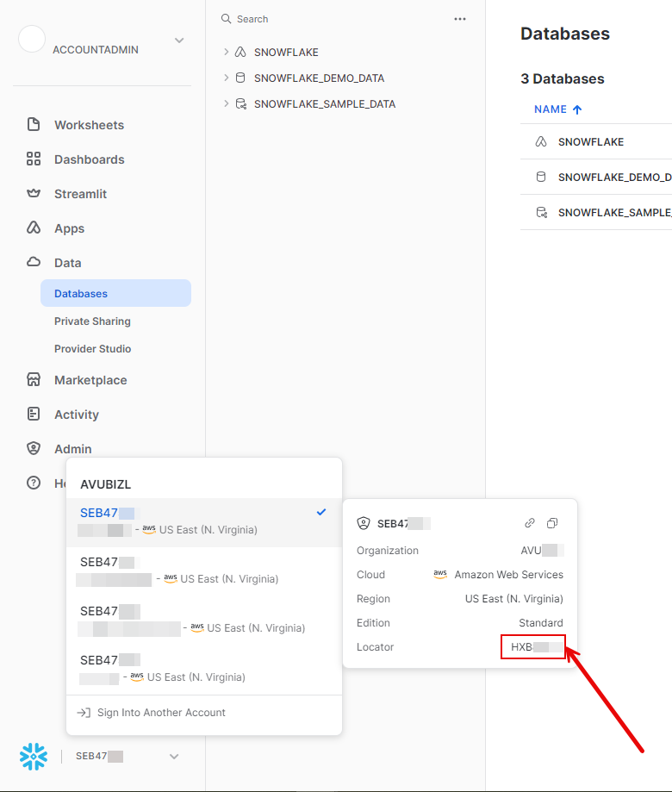Open the Worksheets page icon
Screen dimensions: 672x792
34,124
